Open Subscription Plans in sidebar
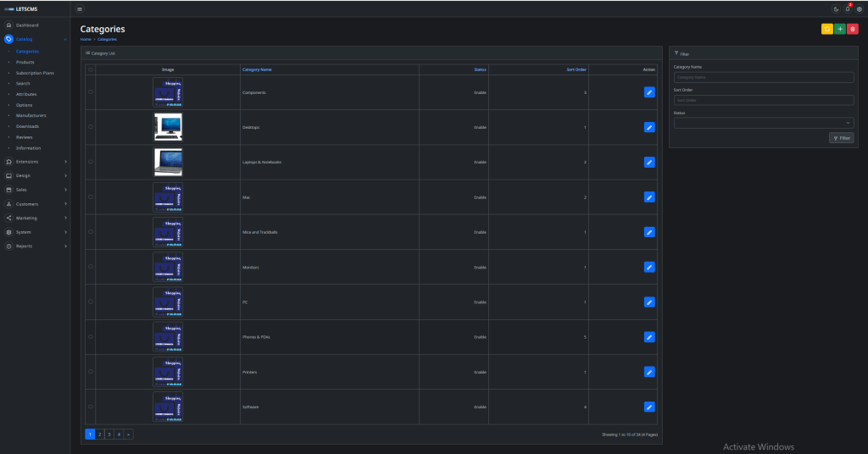 click(x=35, y=73)
